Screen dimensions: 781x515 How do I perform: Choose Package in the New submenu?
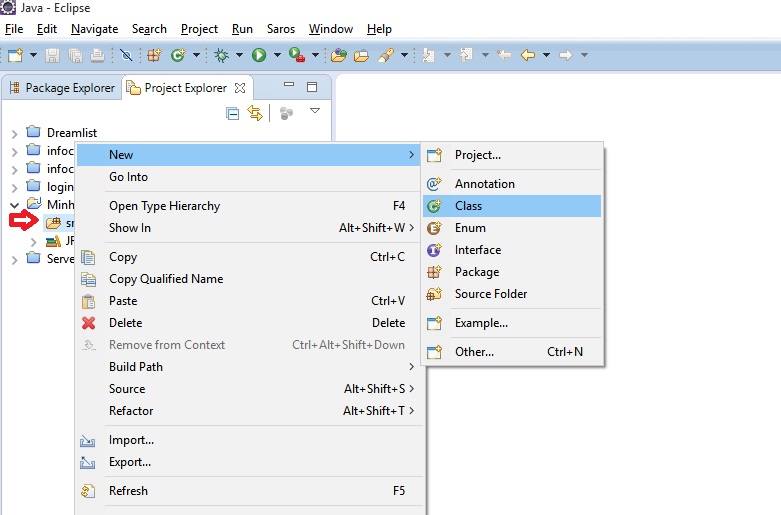[512, 271]
